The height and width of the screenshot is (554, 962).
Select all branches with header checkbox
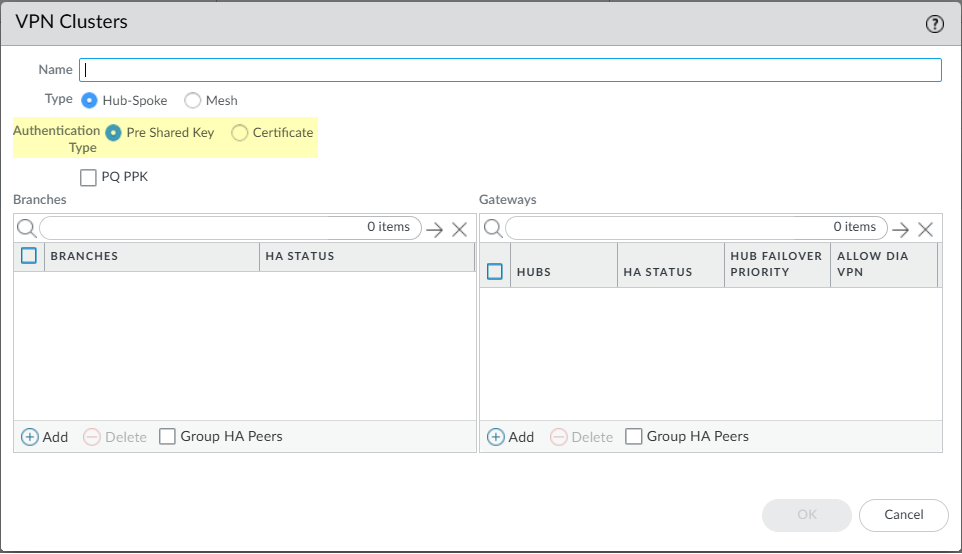click(29, 256)
